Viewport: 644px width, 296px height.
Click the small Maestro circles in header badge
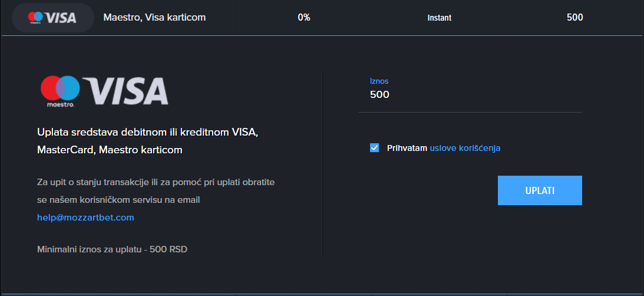tap(35, 17)
